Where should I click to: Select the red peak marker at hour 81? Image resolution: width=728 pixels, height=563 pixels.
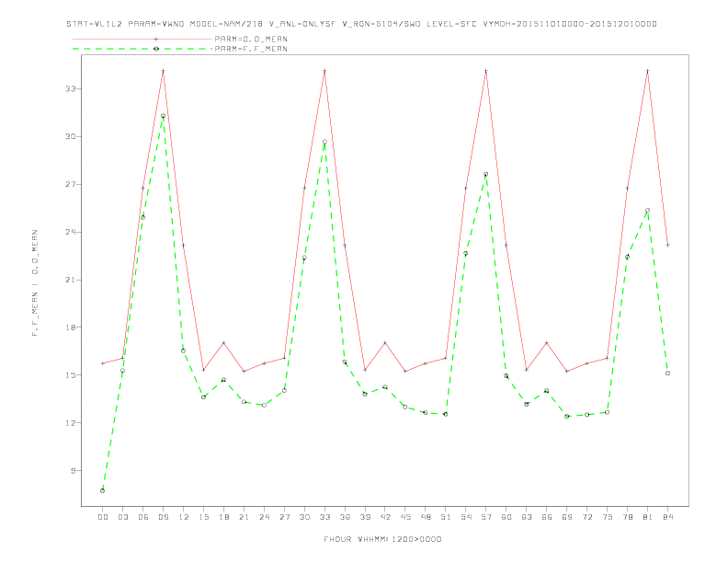pos(648,71)
